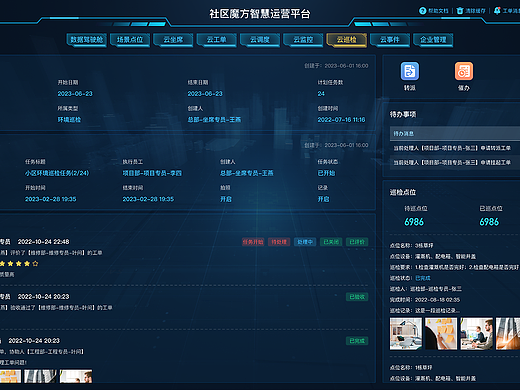Viewport: 520px width, 390px height.
Task: Open the 云工单 tab
Action: point(217,40)
